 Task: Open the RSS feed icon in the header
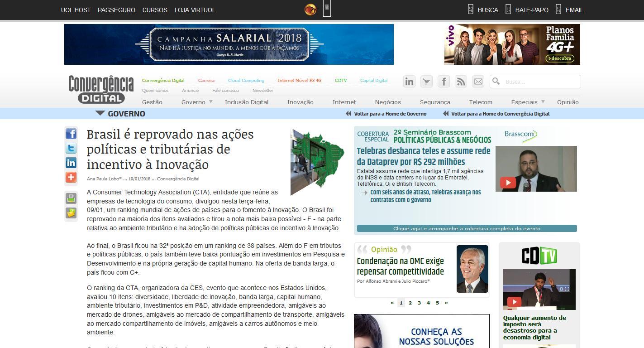coord(461,82)
